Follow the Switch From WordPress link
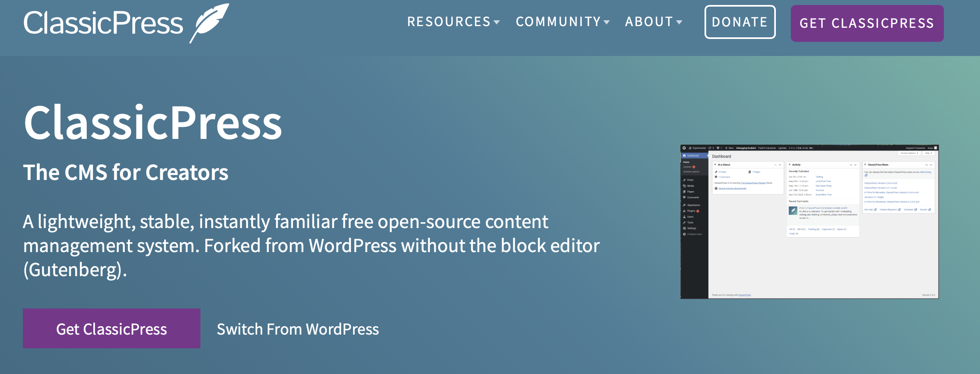 [x=298, y=329]
